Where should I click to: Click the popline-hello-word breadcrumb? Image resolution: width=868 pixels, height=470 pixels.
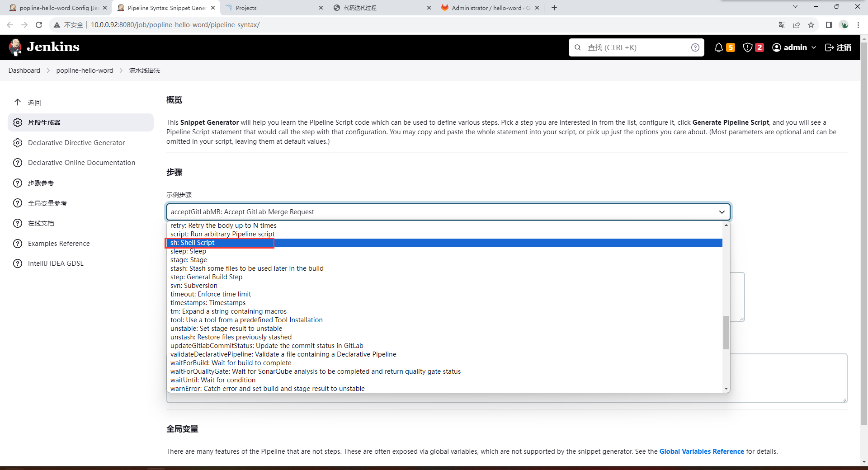[85, 70]
